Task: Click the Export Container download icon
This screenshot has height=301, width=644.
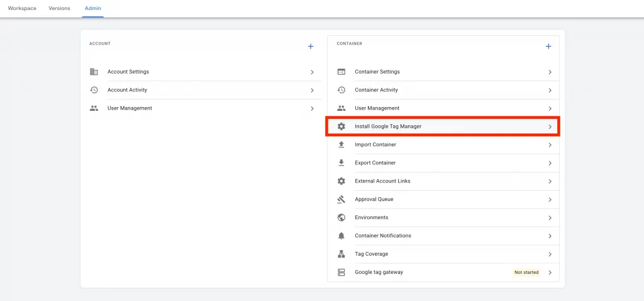Action: (341, 163)
